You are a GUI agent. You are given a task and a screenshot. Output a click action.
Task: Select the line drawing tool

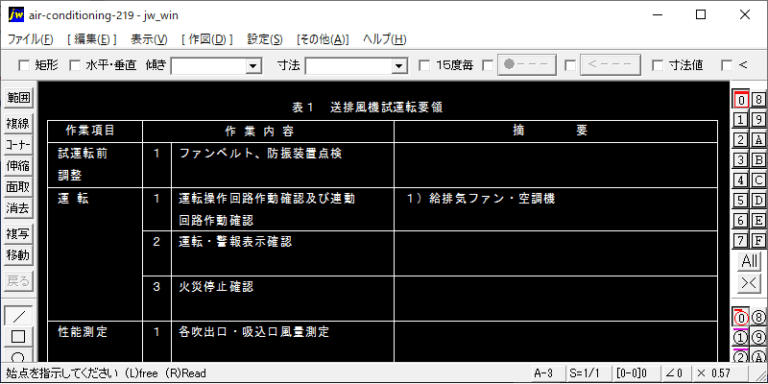coord(18,316)
